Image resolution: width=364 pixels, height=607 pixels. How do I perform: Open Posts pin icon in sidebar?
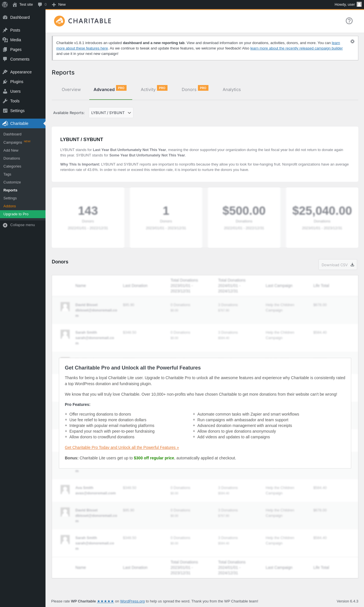pos(5,30)
